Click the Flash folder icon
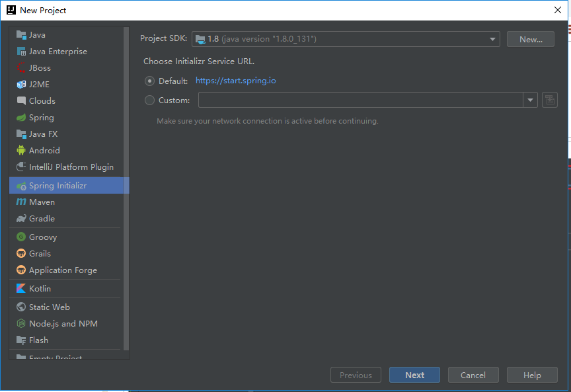This screenshot has height=392, width=571. [21, 340]
